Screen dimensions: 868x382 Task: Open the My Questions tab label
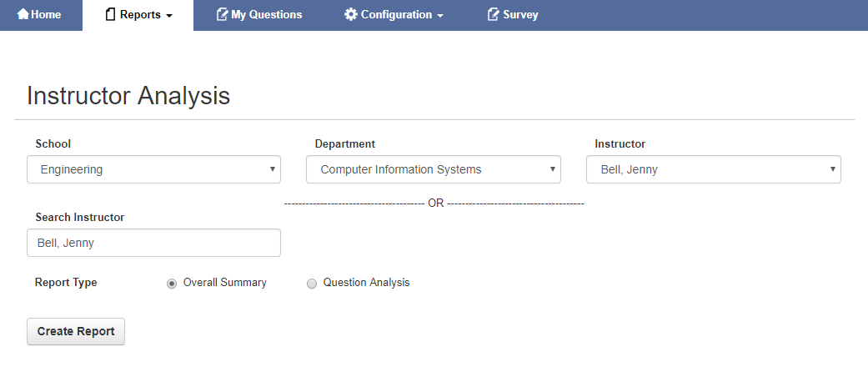[267, 15]
